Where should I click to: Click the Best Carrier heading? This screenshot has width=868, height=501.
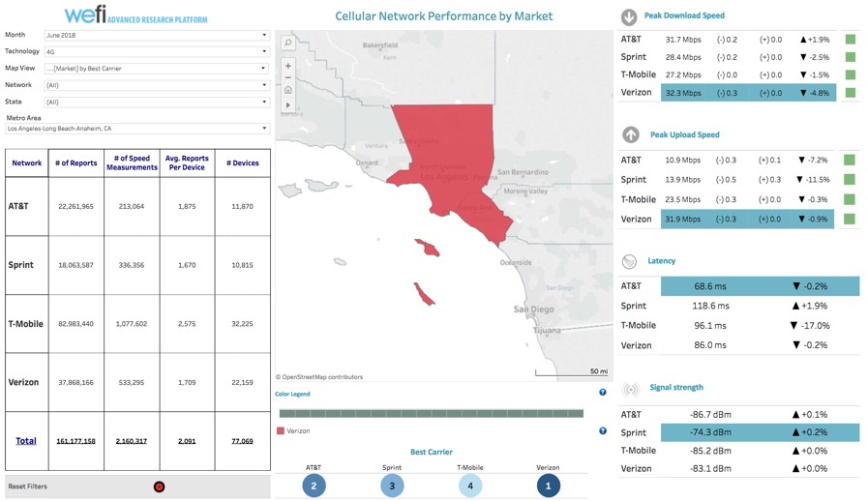[x=432, y=453]
